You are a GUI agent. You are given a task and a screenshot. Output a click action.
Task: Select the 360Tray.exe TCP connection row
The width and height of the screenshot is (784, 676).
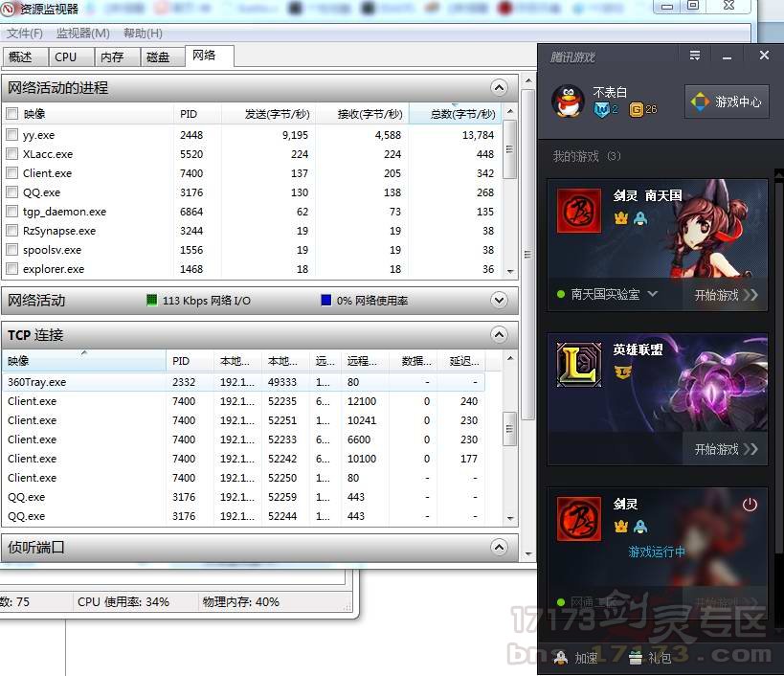[243, 382]
